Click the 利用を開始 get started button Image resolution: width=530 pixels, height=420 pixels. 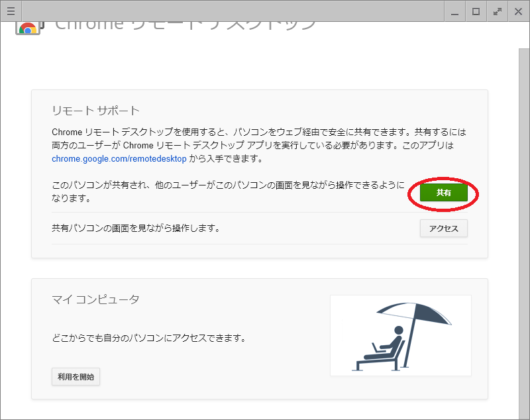(76, 377)
